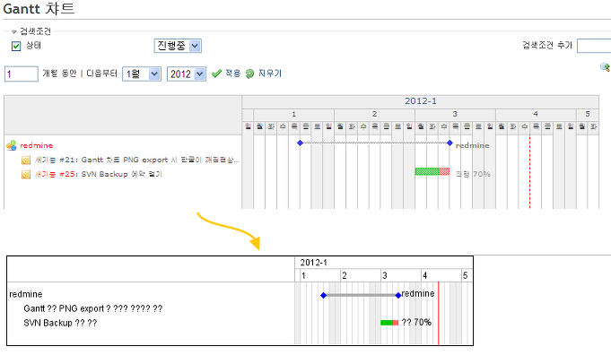Click week 4 header in upper Gantt chart
Viewport: 611px width, 364px height.
tap(536, 114)
